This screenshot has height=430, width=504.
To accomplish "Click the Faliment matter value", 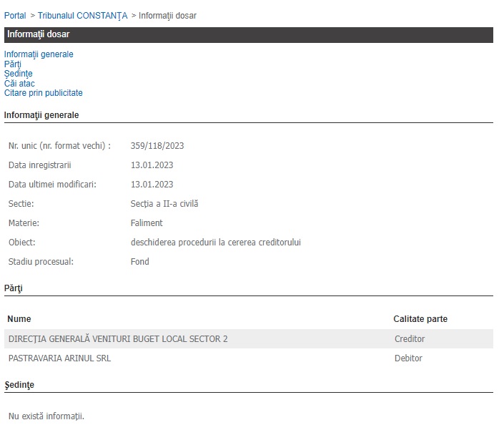I will (147, 223).
